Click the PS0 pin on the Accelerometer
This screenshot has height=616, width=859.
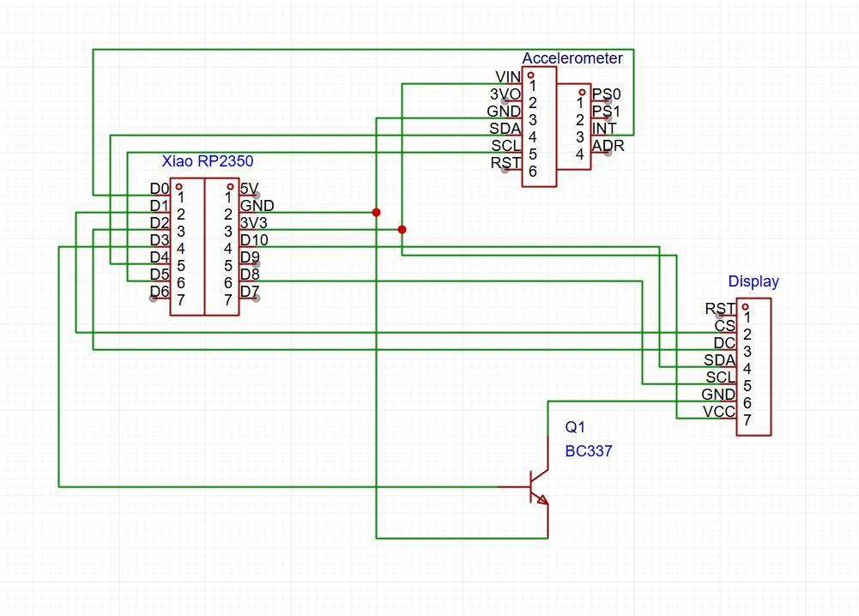(x=607, y=94)
